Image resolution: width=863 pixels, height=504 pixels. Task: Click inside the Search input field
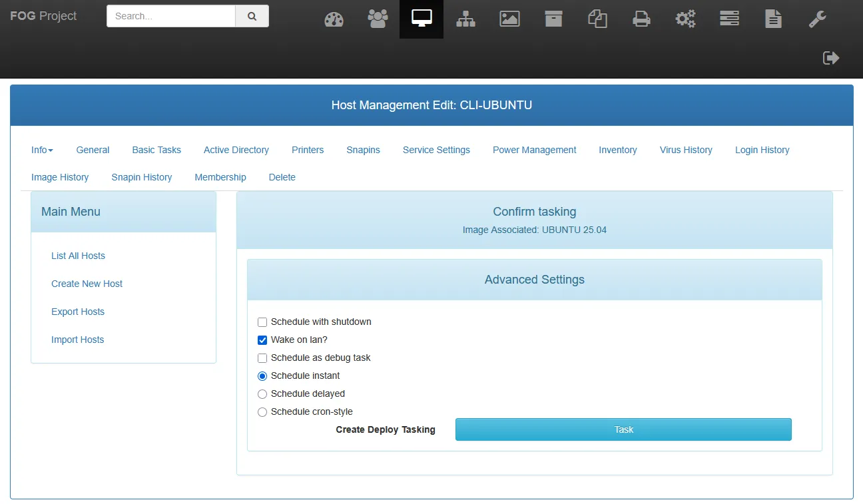point(170,17)
